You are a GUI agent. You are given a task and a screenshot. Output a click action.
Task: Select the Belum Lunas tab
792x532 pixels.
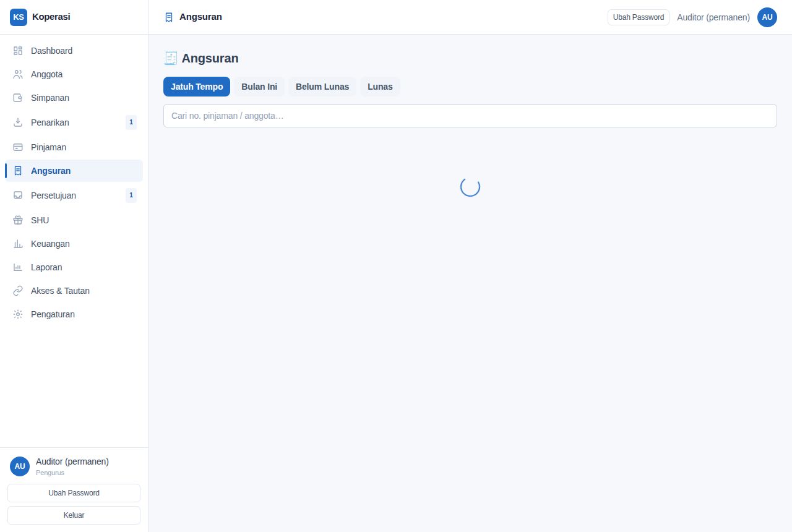pos(322,87)
